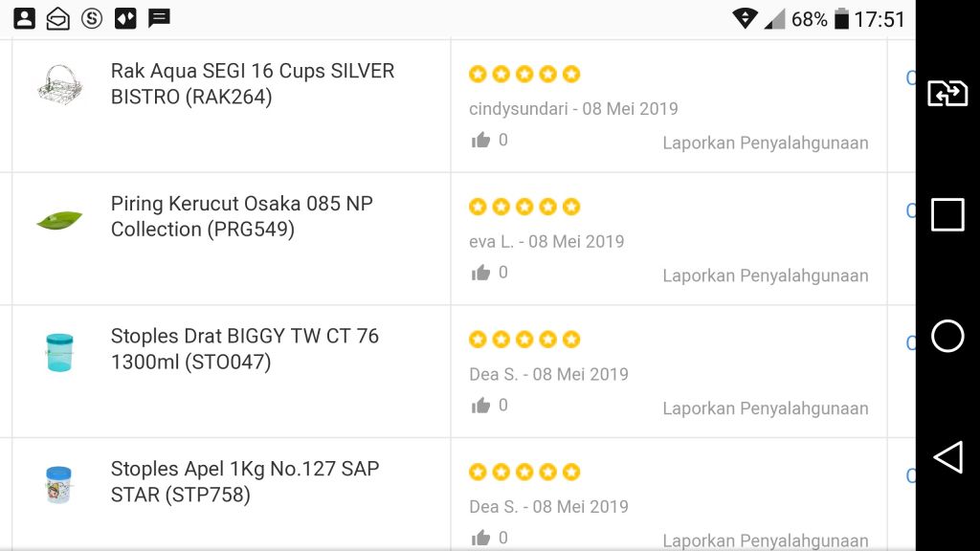The width and height of the screenshot is (980, 551).
Task: Open Piring Kerucut Osaka 085 product
Action: pyautogui.click(x=242, y=216)
